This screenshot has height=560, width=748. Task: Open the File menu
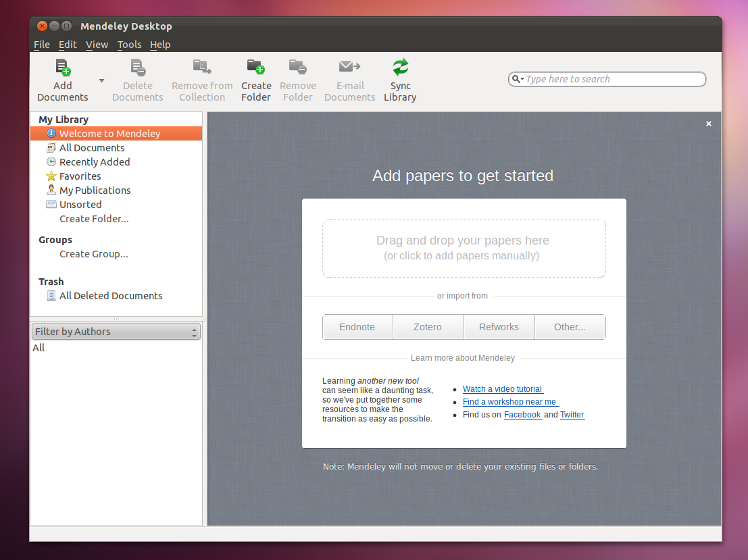tap(42, 45)
